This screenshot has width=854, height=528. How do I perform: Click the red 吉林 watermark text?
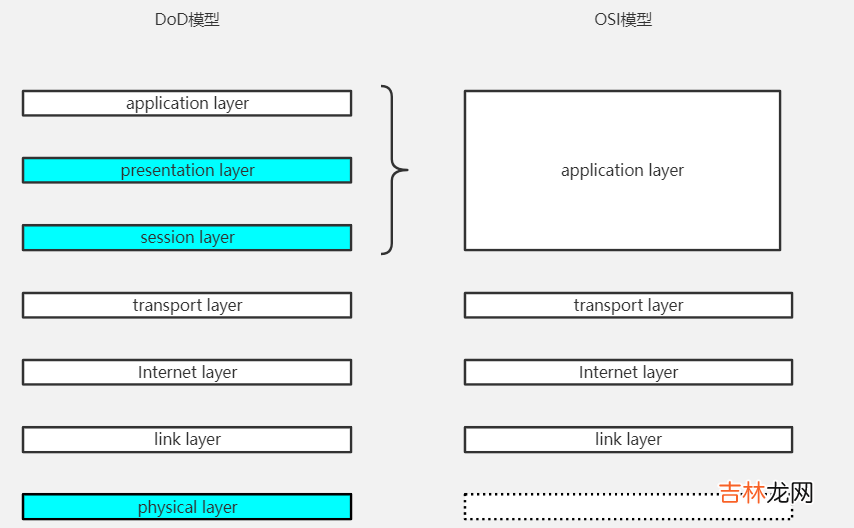pos(742,493)
